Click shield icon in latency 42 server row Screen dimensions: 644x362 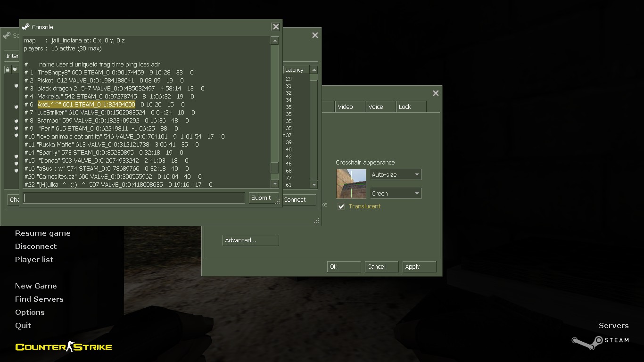(x=16, y=156)
